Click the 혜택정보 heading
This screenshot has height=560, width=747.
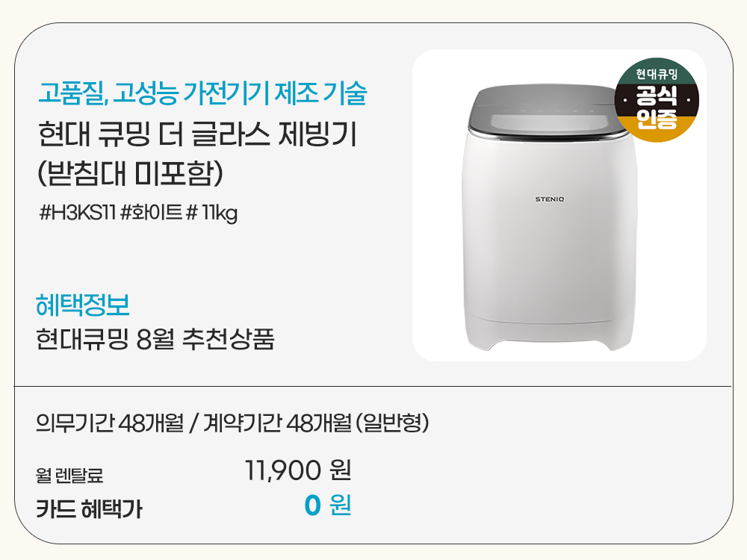pyautogui.click(x=82, y=305)
